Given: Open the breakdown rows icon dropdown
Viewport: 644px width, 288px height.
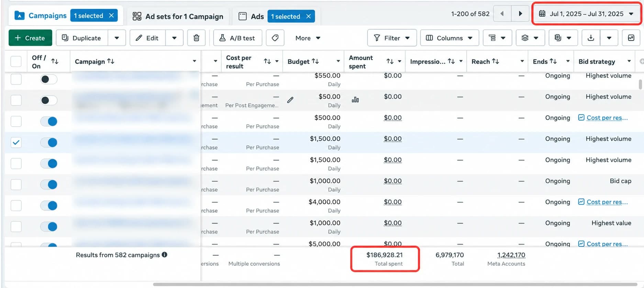Looking at the screenshot, I should click(497, 38).
